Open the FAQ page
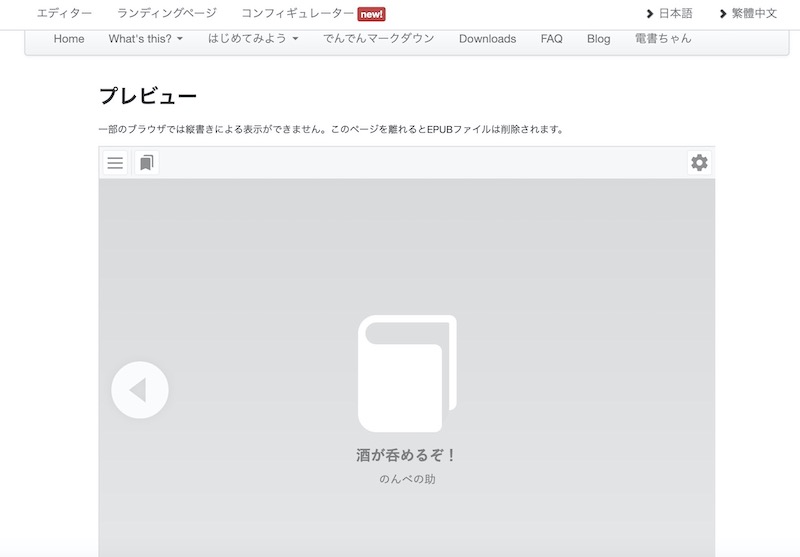The width and height of the screenshot is (800, 557). tap(551, 39)
